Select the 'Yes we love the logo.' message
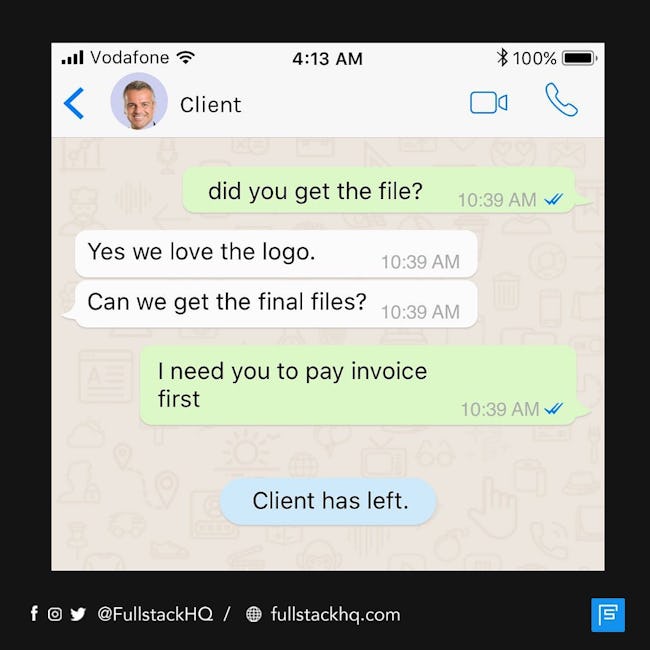The width and height of the screenshot is (650, 650). pyautogui.click(x=276, y=254)
